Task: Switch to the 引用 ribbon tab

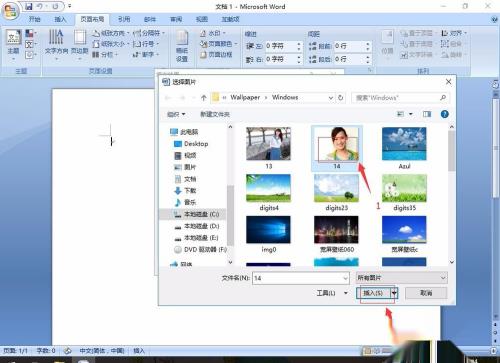Action: pyautogui.click(x=124, y=19)
